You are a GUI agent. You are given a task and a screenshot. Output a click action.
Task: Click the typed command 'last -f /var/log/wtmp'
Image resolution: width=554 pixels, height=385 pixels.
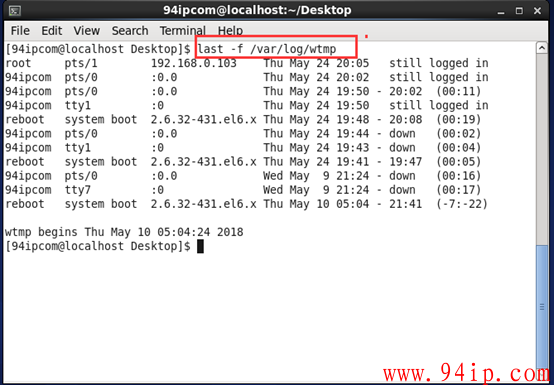coord(267,49)
